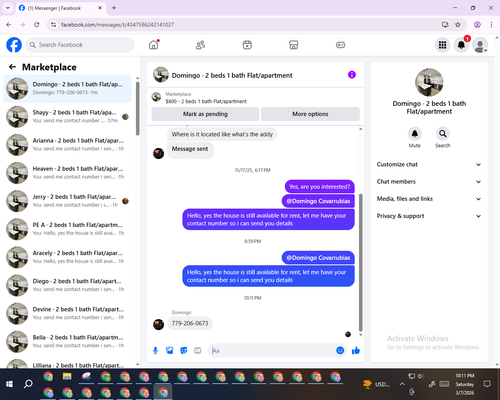The height and width of the screenshot is (400, 500).
Task: Click the 'Yes, are you interested?' message
Action: coord(320,187)
